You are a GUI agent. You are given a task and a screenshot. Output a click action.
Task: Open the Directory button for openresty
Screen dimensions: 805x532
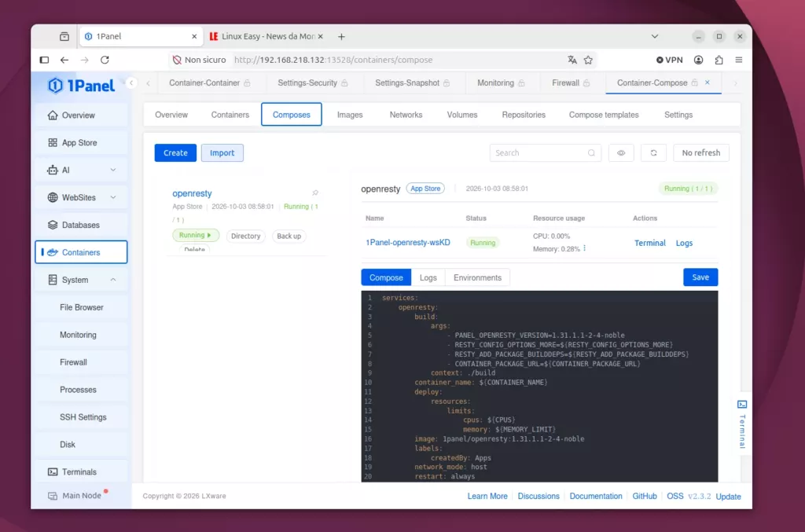[x=245, y=236]
